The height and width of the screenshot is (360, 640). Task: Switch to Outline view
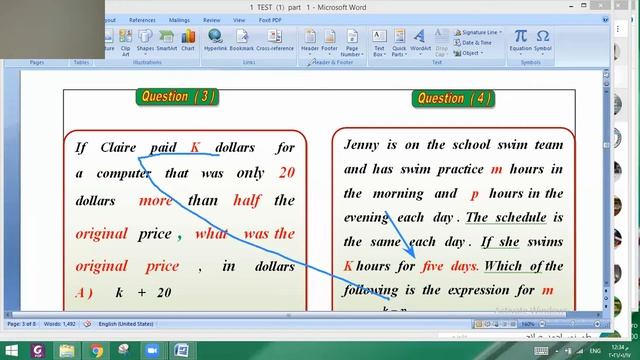(x=504, y=324)
